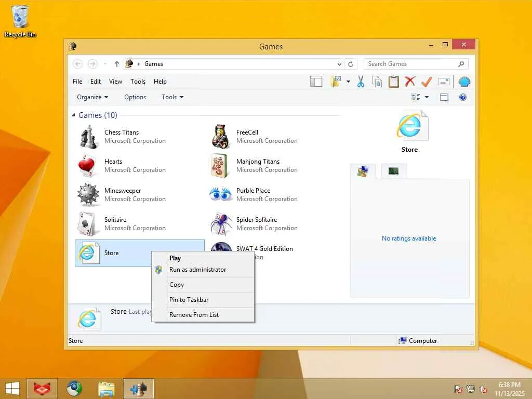Screen dimensions: 532x399
Task: Open the view options dropdown arrow
Action: (427, 97)
